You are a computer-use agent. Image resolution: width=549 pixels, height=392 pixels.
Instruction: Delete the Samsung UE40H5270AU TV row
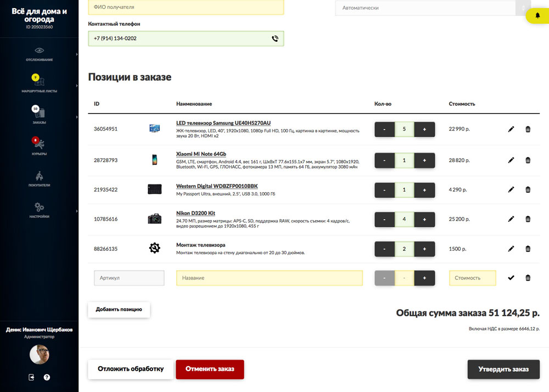coord(528,129)
